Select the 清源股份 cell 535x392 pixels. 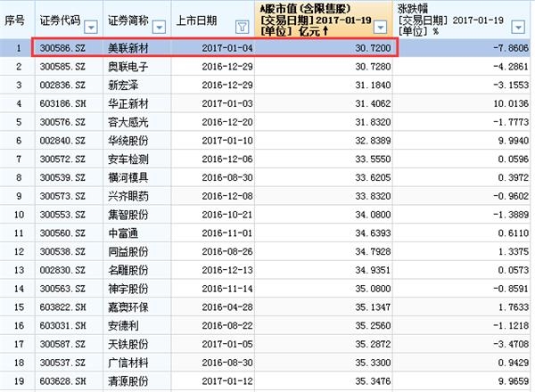tap(128, 381)
